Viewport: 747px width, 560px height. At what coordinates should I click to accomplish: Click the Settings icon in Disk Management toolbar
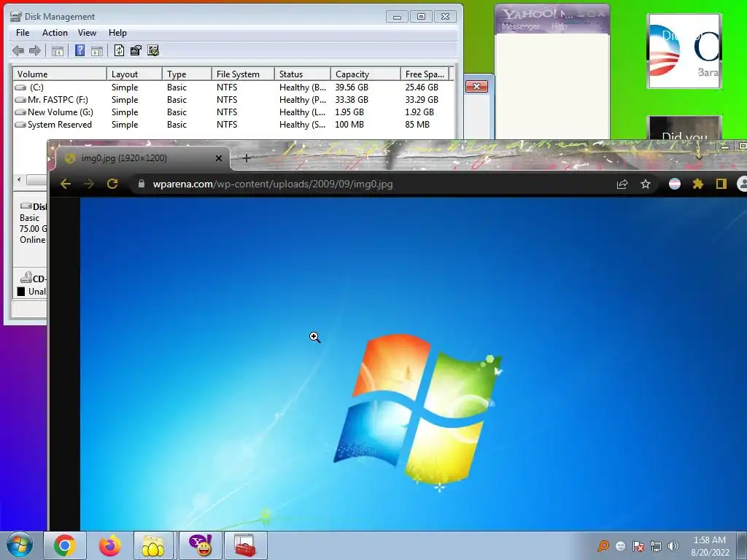click(x=153, y=50)
